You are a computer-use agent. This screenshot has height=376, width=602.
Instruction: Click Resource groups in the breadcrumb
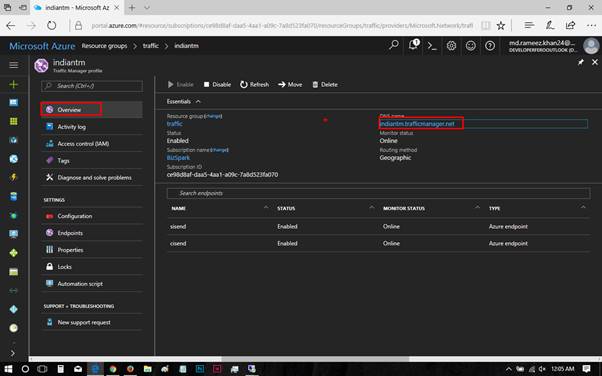click(104, 46)
